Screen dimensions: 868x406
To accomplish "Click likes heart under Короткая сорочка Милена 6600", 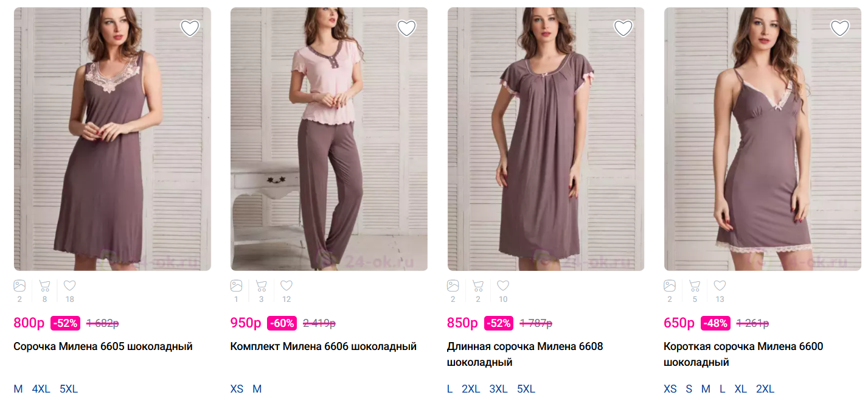I will (720, 285).
